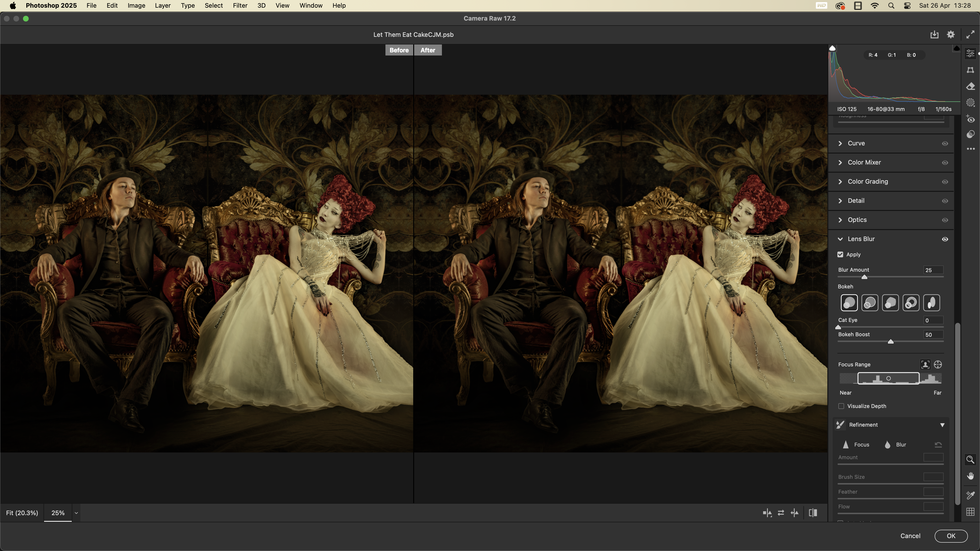Toggle the grid overlay icon
This screenshot has width=980, height=551.
[970, 512]
